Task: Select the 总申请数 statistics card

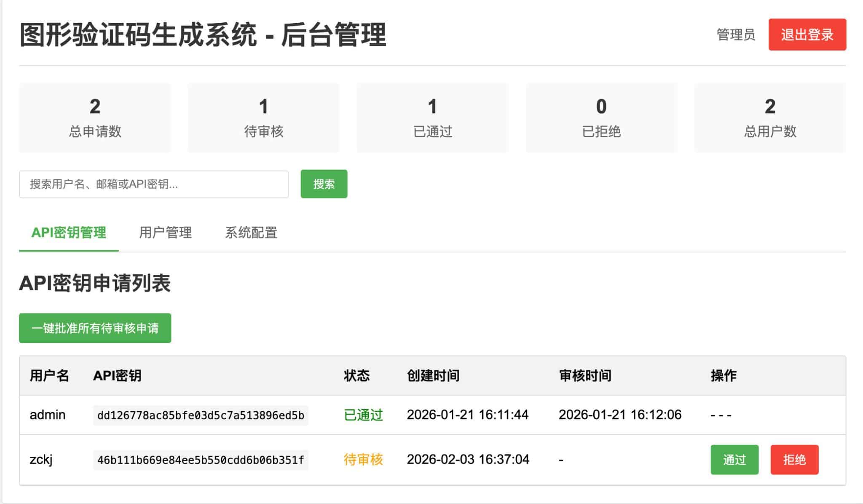Action: 95,118
